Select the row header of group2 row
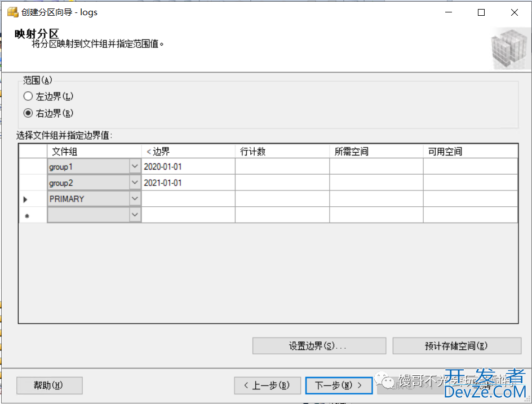532x404 pixels. tap(33, 183)
